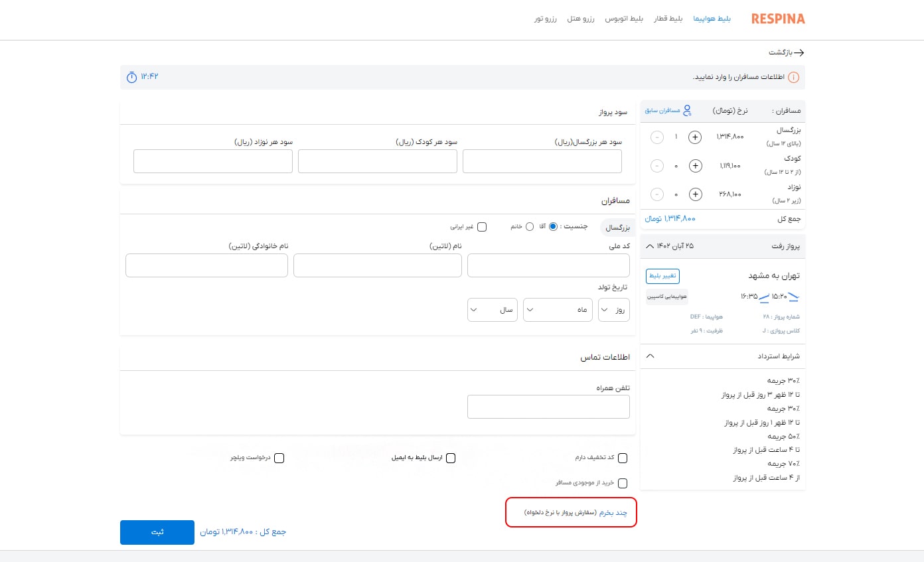The image size is (924, 562).
Task: Click the plus icon for adult (بزرگسال) passengers
Action: coord(695,137)
